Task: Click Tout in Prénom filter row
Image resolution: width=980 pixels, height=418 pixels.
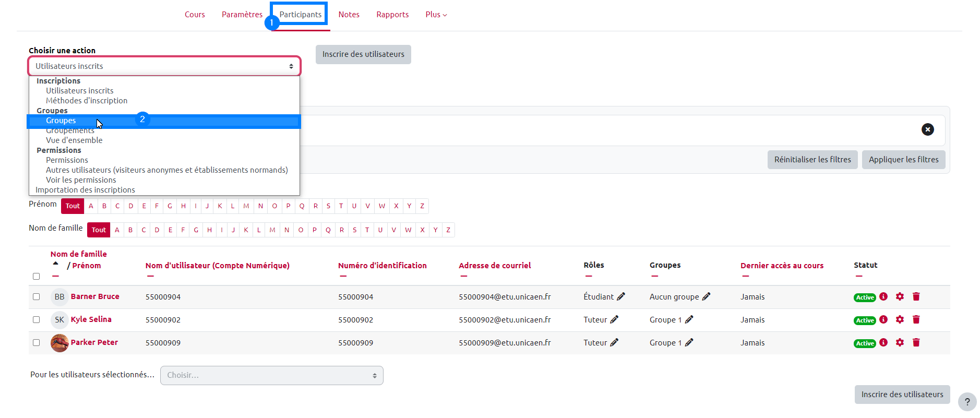Action: [73, 206]
